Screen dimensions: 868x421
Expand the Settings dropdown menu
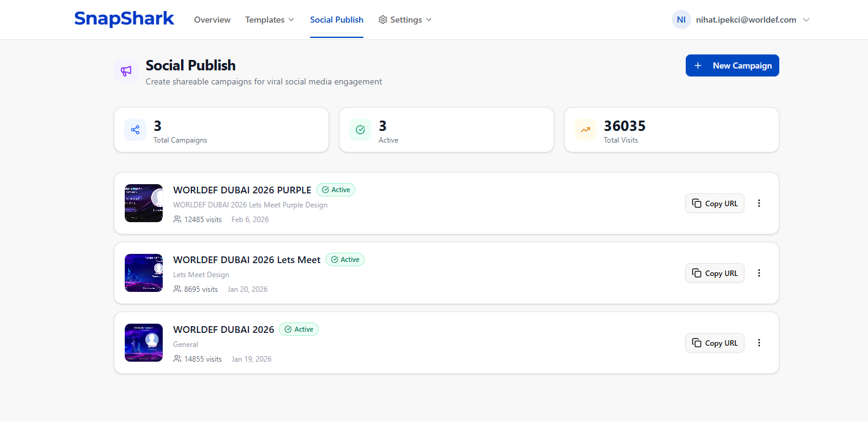pos(405,20)
